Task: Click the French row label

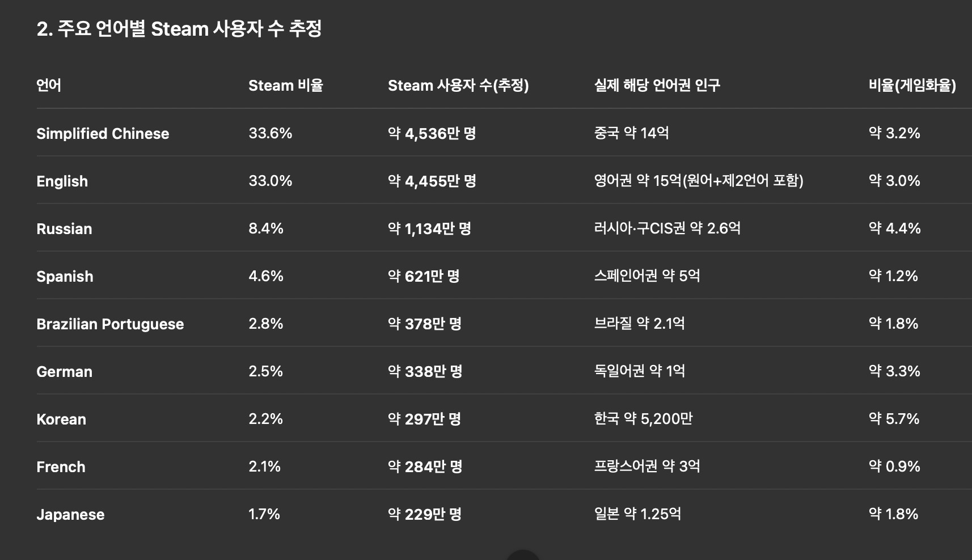Action: pos(61,467)
